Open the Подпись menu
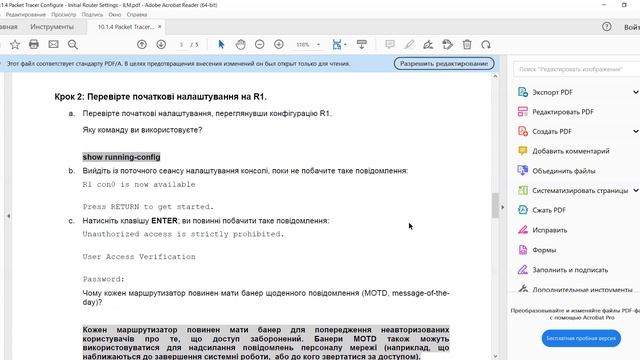640x360 pixels. [92, 15]
